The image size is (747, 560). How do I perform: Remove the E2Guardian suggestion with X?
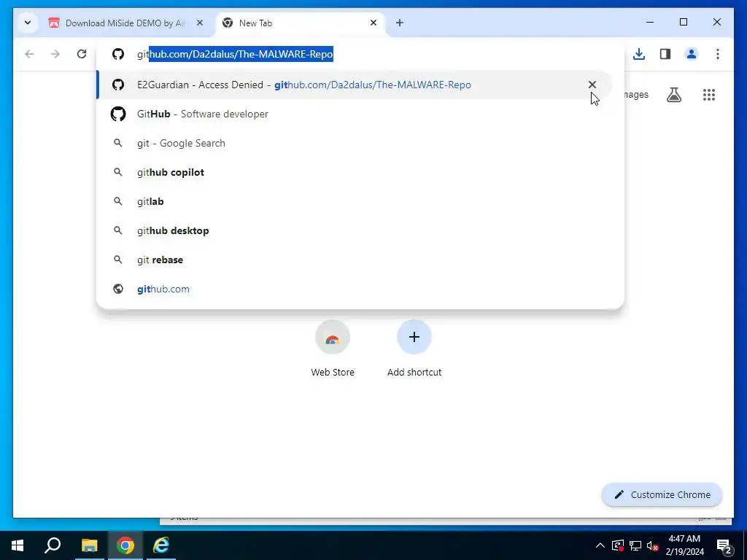pyautogui.click(x=592, y=85)
